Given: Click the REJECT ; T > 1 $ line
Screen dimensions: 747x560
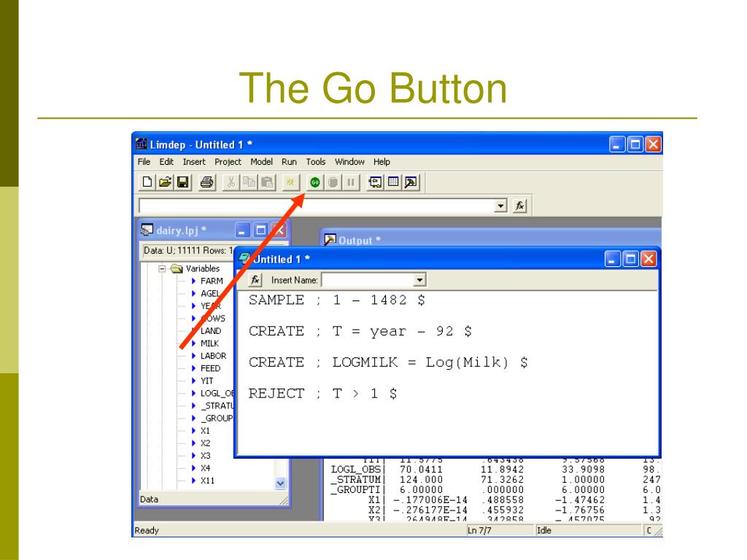Looking at the screenshot, I should (322, 393).
